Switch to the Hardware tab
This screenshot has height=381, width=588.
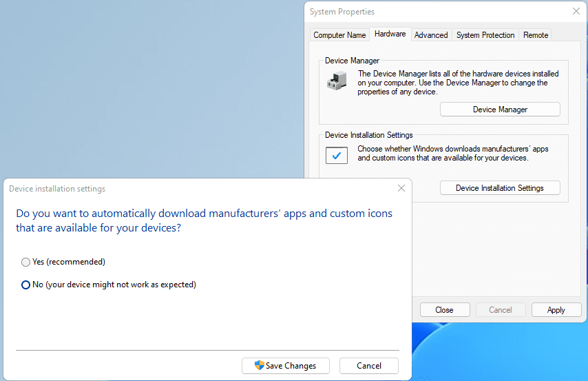pos(390,34)
